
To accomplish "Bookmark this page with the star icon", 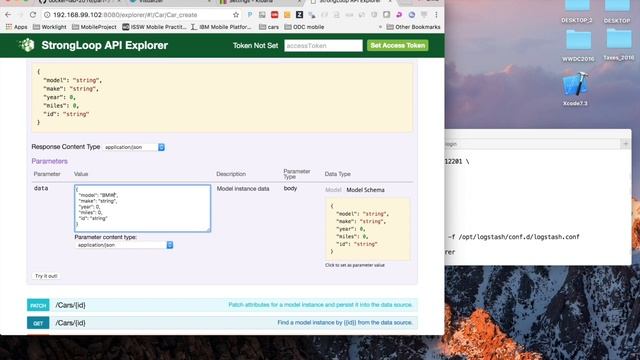I will [x=236, y=15].
